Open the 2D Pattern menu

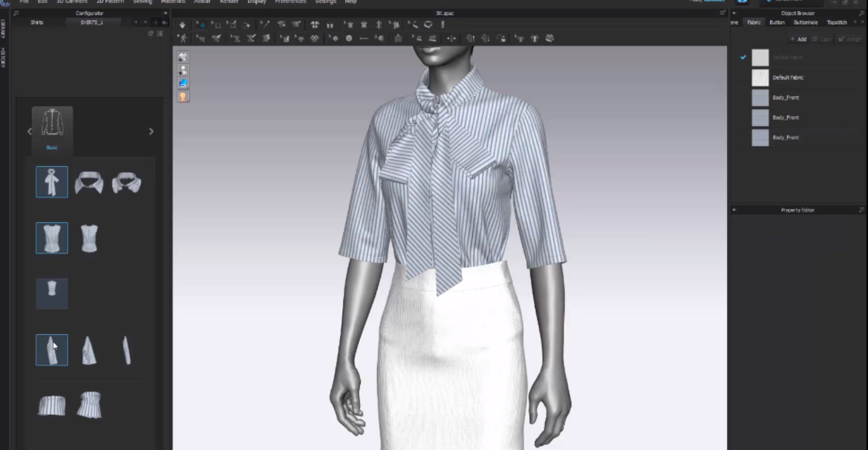[110, 2]
